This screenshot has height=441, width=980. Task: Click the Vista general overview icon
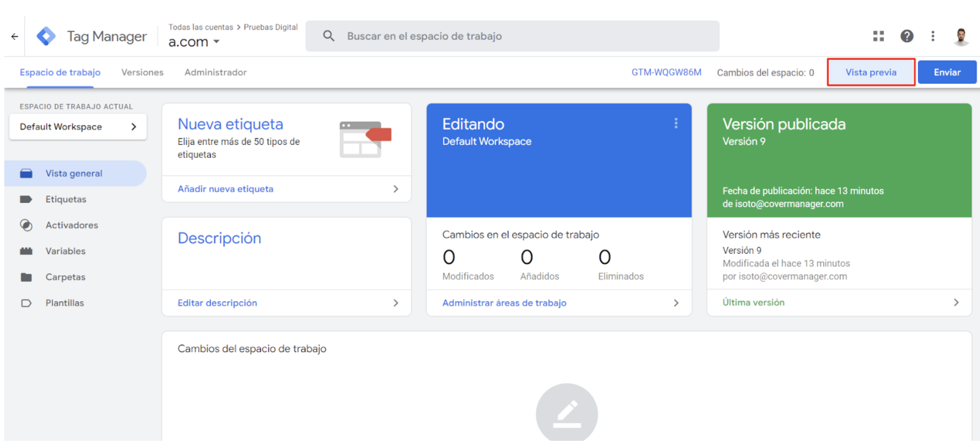click(x=26, y=174)
